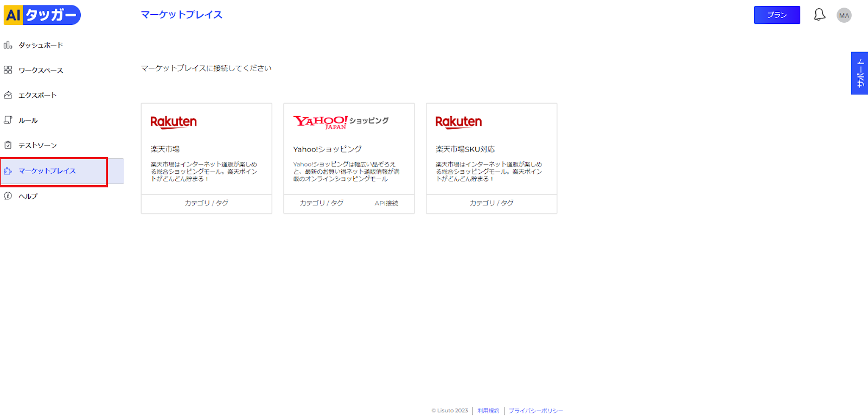Click the ヘルプ info circle icon
This screenshot has height=416, width=868.
point(8,196)
